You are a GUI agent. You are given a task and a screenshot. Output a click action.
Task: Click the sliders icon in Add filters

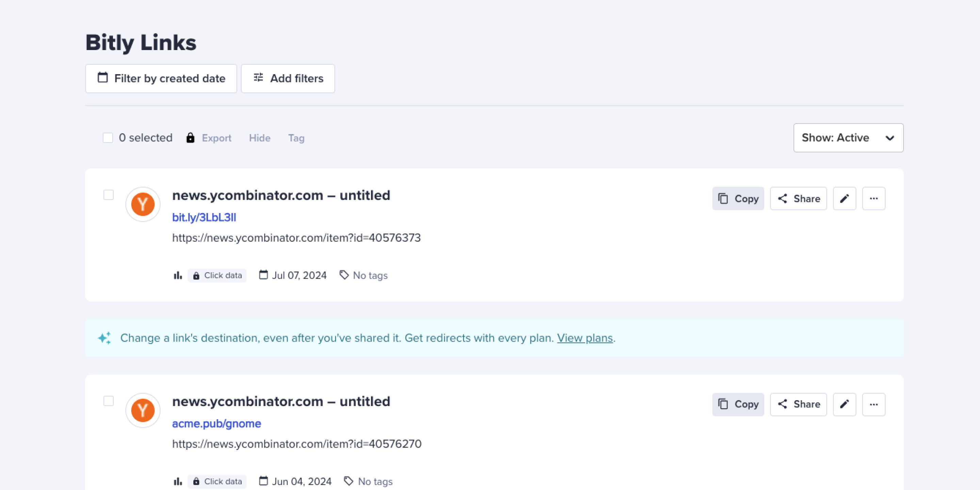(x=258, y=78)
